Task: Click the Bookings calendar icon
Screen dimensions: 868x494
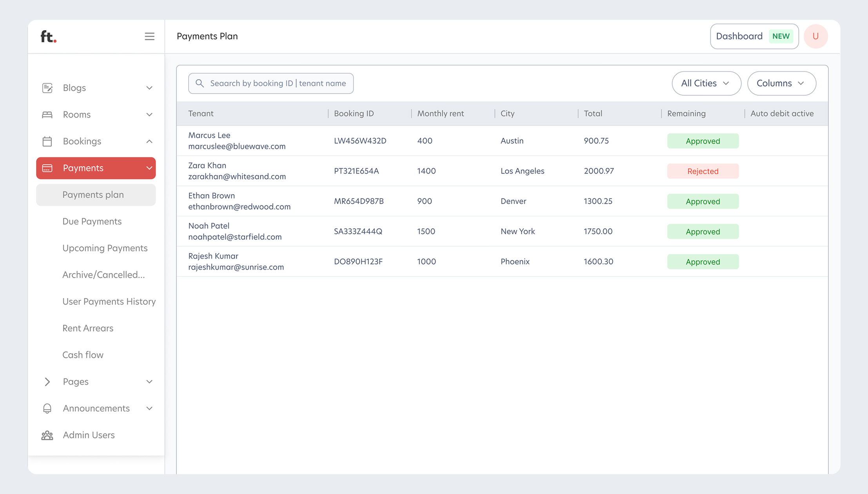Action: [47, 141]
